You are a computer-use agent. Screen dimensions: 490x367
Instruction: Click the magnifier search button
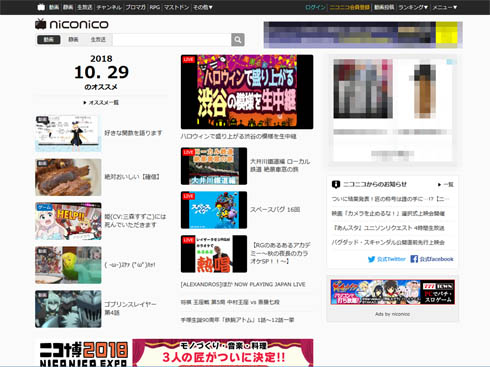[x=238, y=40]
